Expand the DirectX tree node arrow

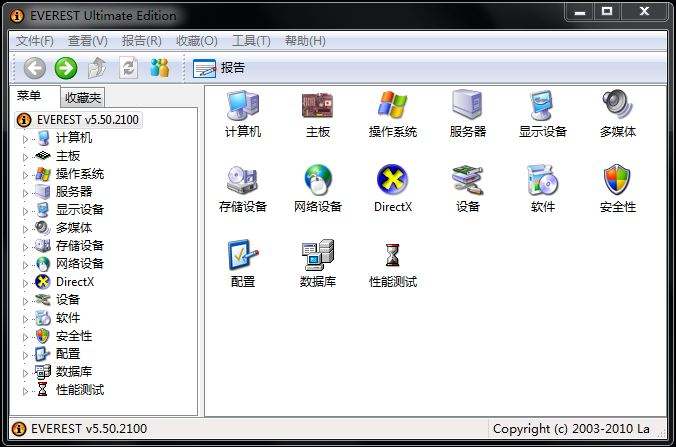[x=25, y=283]
